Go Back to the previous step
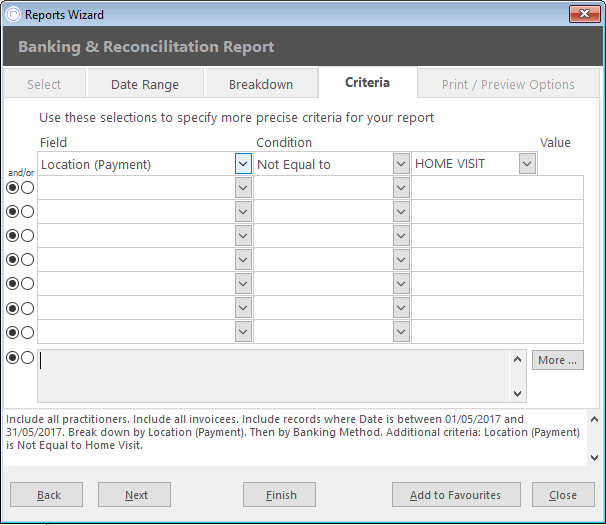The width and height of the screenshot is (606, 525). tap(46, 494)
